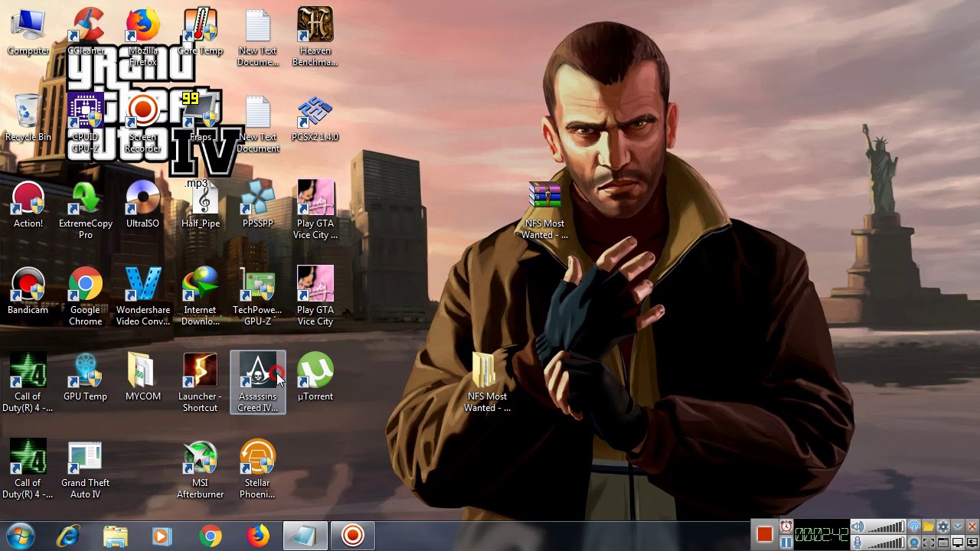Mute the recorder speaker audio
Viewport: 980px width, 551px height.
tap(857, 527)
